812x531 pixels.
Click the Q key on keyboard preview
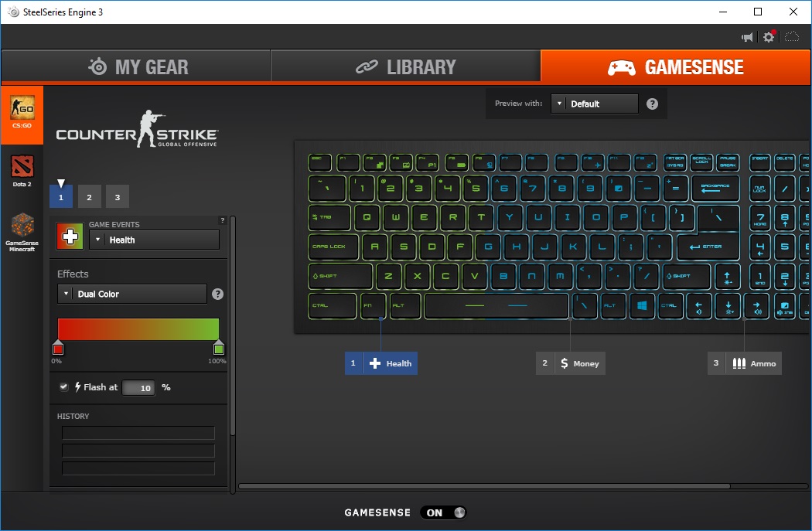tap(367, 217)
